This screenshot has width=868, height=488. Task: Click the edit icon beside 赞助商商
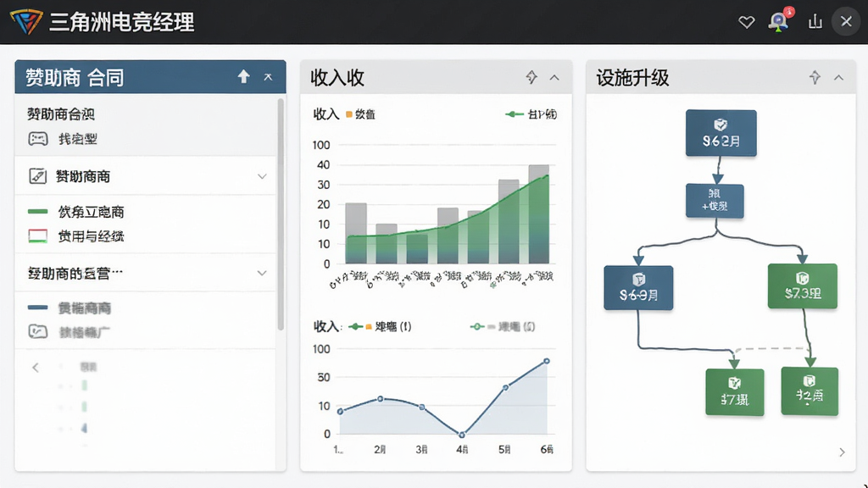[37, 176]
